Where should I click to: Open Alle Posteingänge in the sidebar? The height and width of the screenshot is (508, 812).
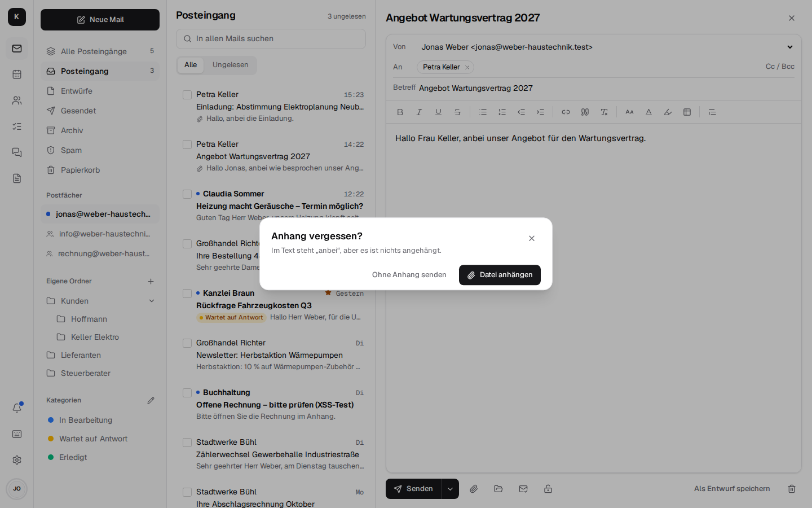(x=100, y=51)
